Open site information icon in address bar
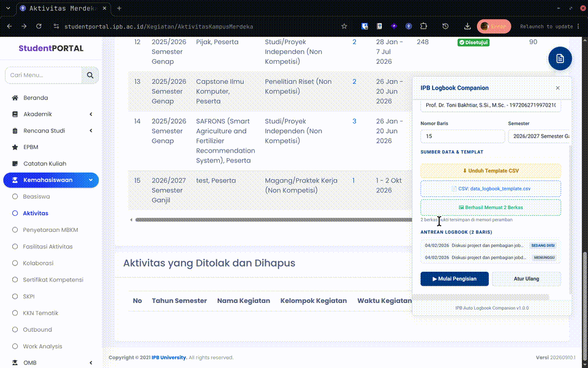This screenshot has height=368, width=588. 56,26
